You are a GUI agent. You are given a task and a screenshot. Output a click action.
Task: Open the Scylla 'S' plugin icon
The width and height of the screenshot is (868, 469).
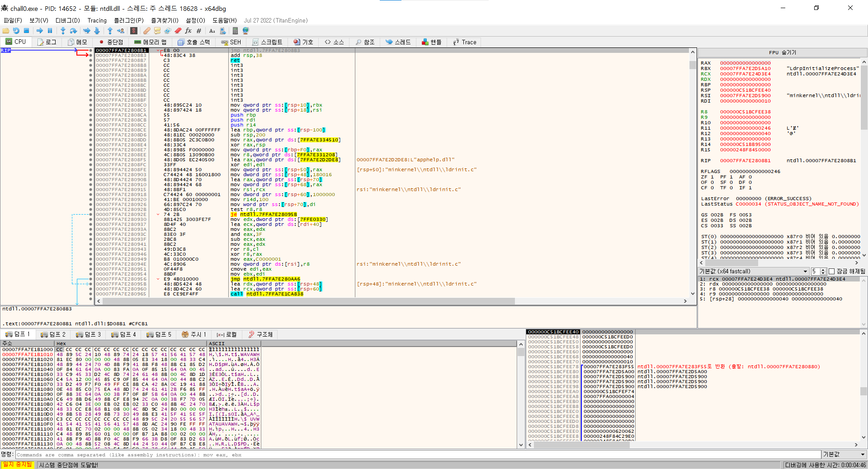tap(134, 31)
